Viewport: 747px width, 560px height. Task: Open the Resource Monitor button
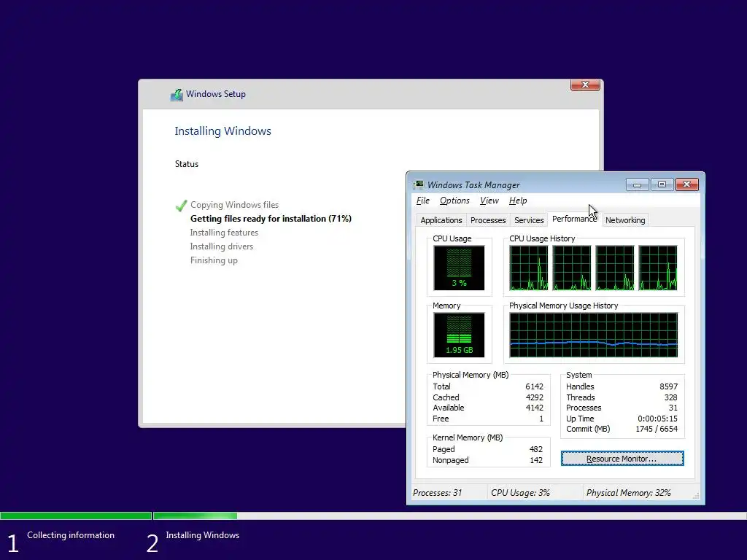[x=622, y=459]
